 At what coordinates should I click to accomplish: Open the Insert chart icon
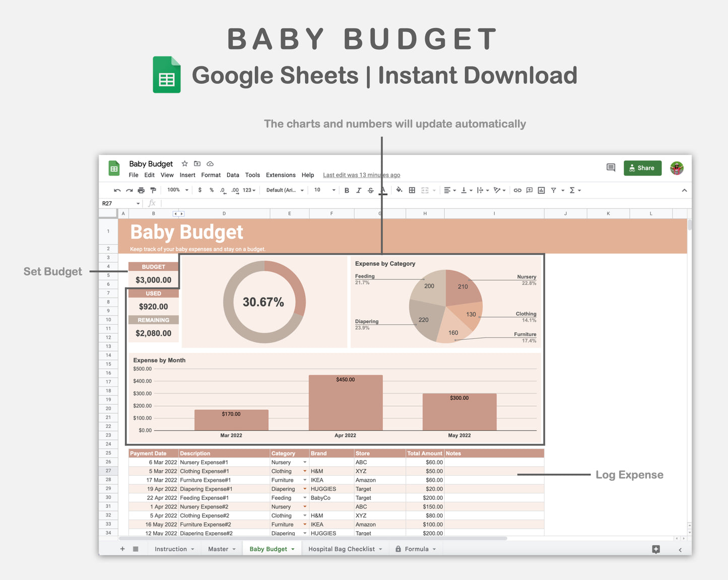click(x=541, y=190)
